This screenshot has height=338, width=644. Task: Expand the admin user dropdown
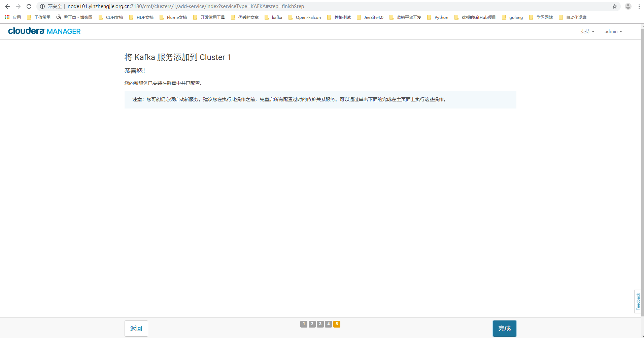tap(613, 31)
